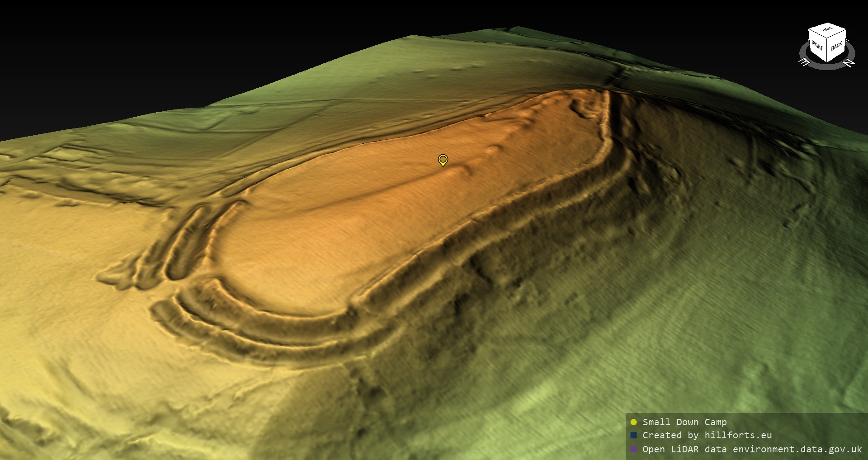Select the RIGHT face of the view cube
Screen dimensions: 868x460
coord(817,47)
